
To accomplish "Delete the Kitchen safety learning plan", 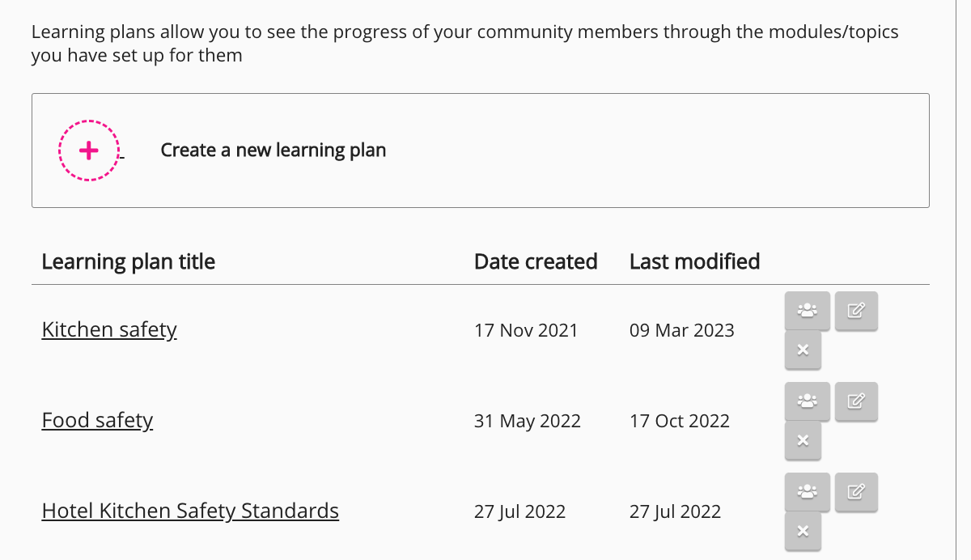I will tap(803, 350).
